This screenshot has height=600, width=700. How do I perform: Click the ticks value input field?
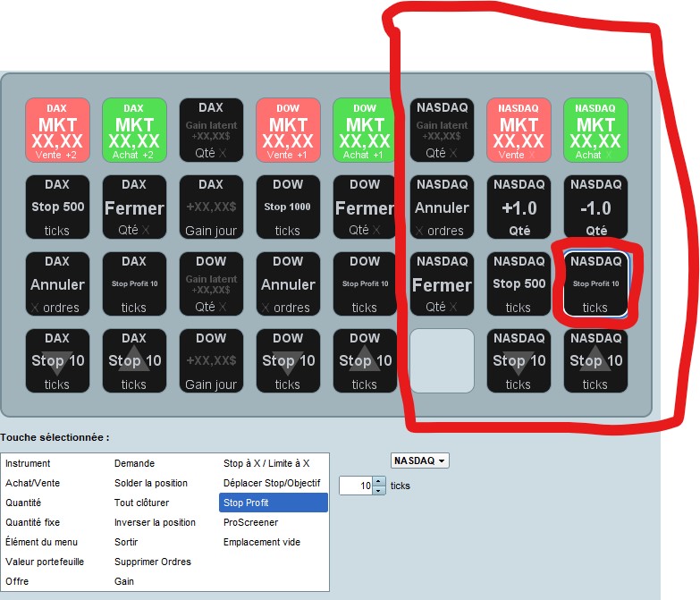(356, 486)
